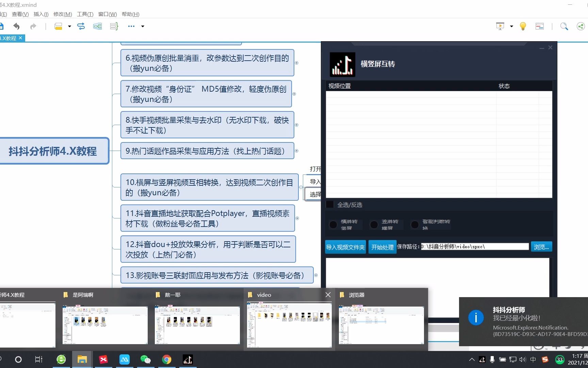This screenshot has width=588, height=368.
Task: Expand topic 6 视频伪原创批量消重
Action: (297, 63)
